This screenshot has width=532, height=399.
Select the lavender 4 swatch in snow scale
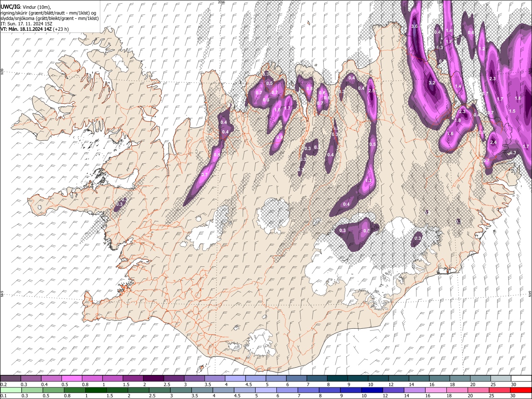point(235,378)
